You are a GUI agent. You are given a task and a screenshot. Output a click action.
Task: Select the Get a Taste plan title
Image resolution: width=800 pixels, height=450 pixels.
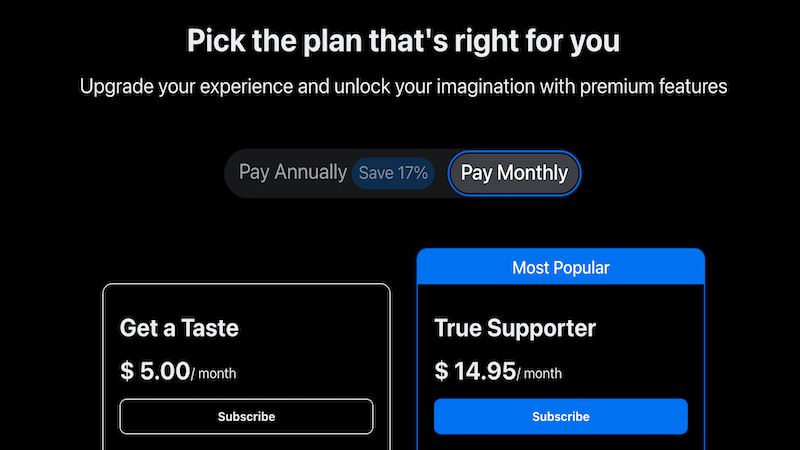(179, 327)
